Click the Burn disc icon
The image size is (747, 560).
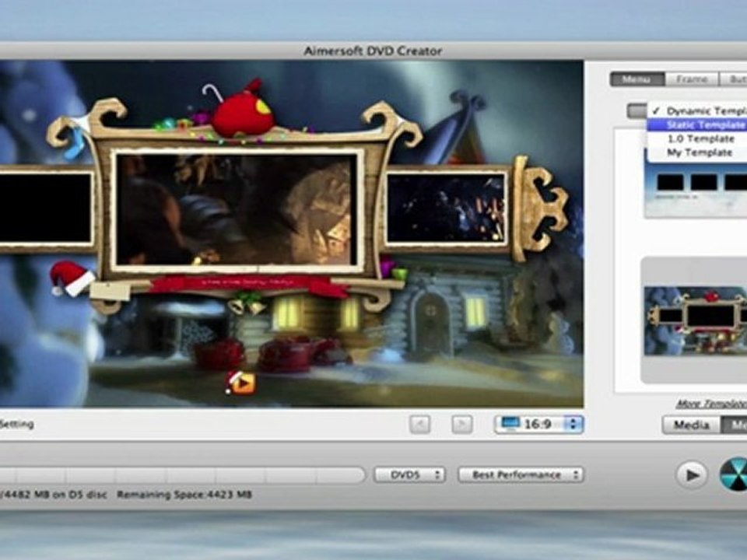coord(734,474)
